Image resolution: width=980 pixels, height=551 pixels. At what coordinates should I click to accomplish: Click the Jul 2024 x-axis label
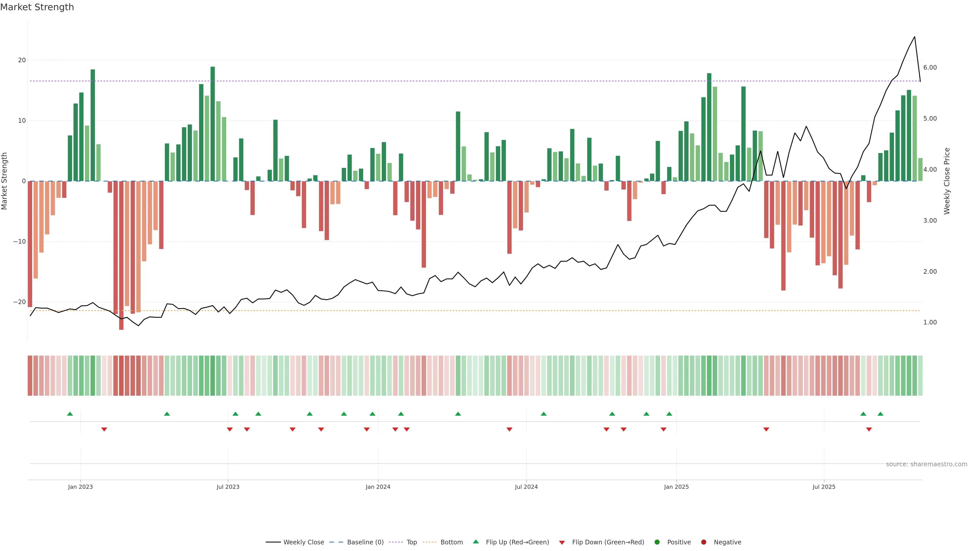[x=526, y=487]
